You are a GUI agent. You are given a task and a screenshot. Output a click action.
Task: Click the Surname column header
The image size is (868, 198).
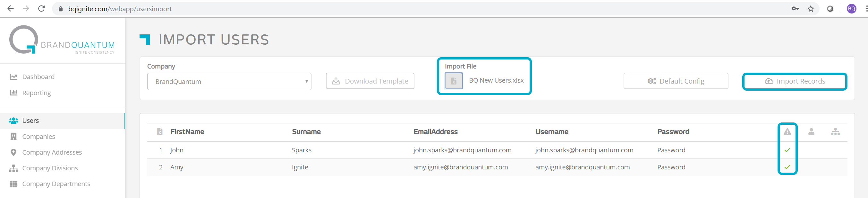click(x=306, y=132)
